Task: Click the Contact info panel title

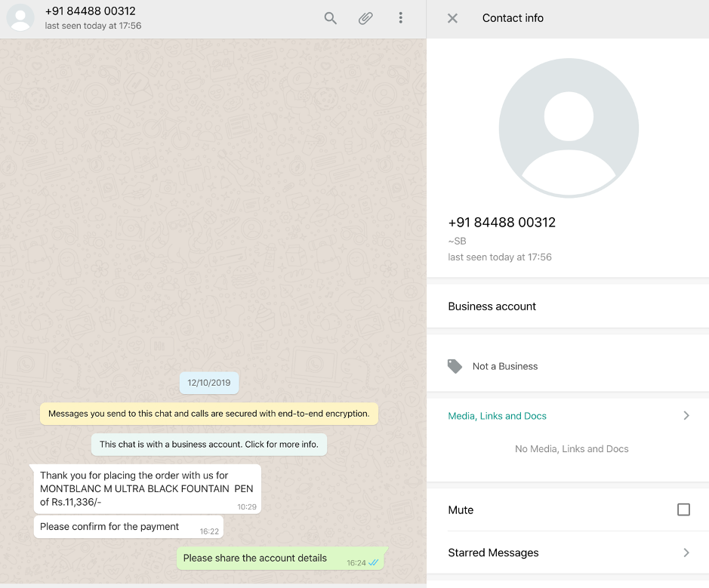Action: [513, 18]
